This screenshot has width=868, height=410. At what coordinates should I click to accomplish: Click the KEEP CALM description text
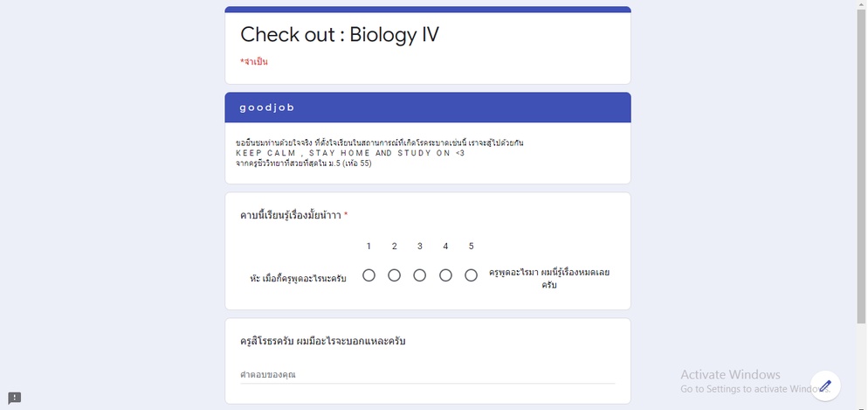pos(350,153)
